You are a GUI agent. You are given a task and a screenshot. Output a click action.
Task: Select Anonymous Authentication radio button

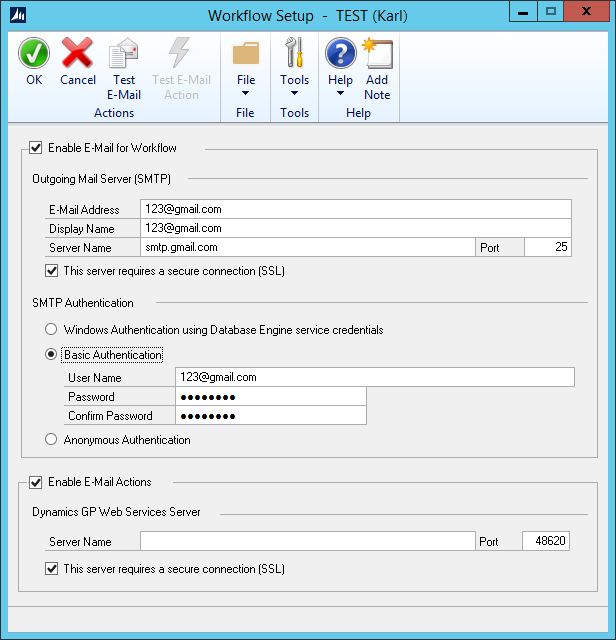coord(51,440)
